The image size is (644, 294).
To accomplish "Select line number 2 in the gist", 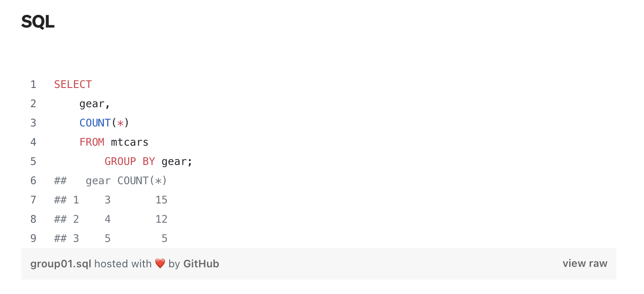I will pyautogui.click(x=33, y=104).
